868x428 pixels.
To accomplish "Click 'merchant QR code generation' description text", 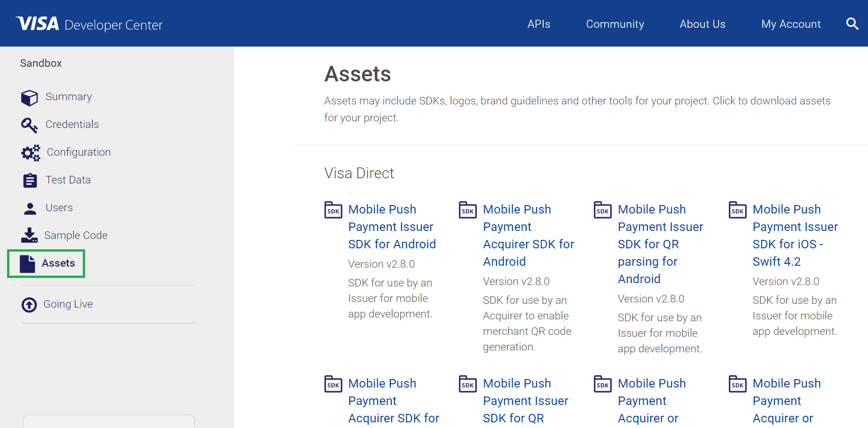I will [527, 339].
